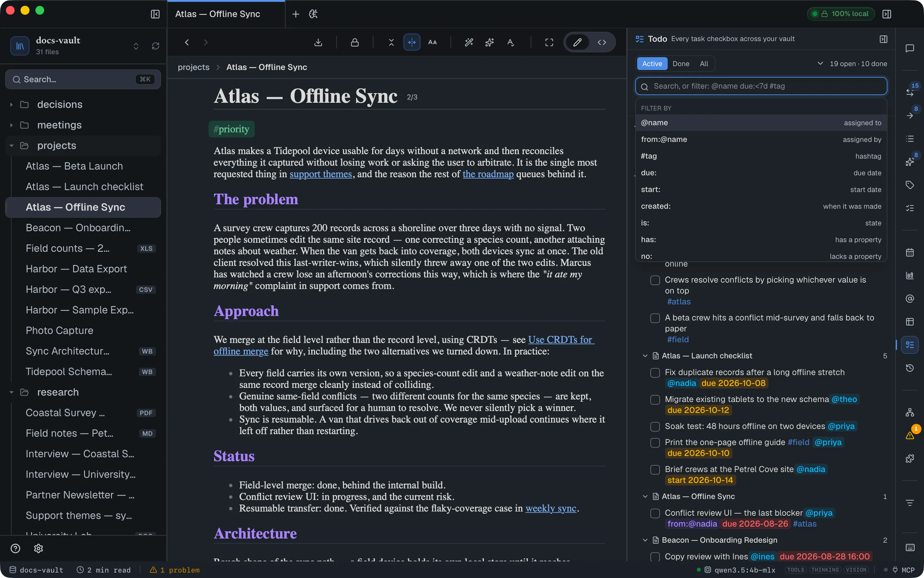Check 'Conflict review UI — the last blocker'
Viewport: 924px width, 578px height.
coord(655,513)
